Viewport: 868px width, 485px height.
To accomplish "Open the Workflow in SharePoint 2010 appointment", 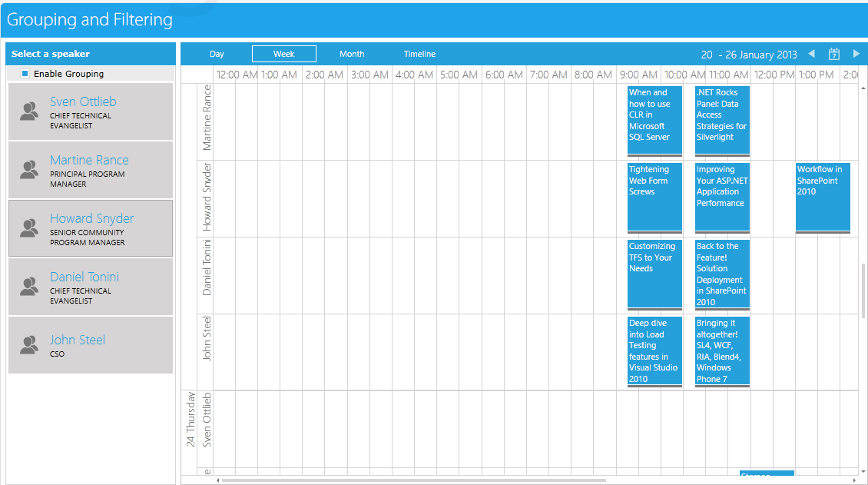I will pyautogui.click(x=823, y=196).
